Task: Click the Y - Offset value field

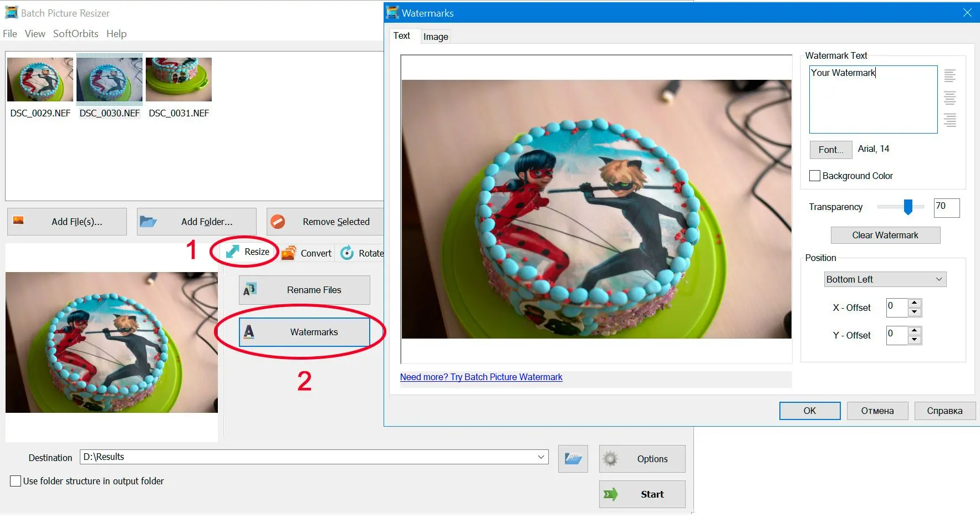Action: click(x=897, y=335)
